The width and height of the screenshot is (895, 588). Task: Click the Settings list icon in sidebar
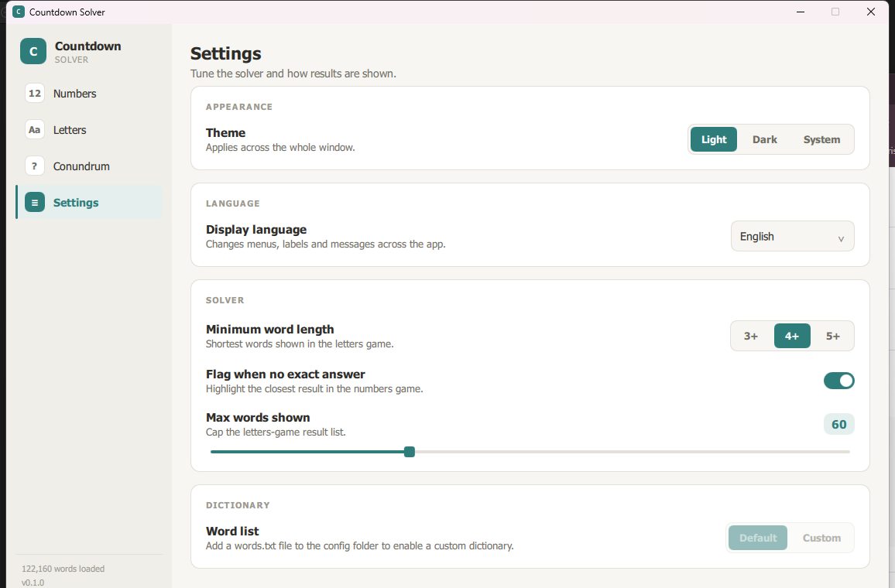tap(35, 203)
